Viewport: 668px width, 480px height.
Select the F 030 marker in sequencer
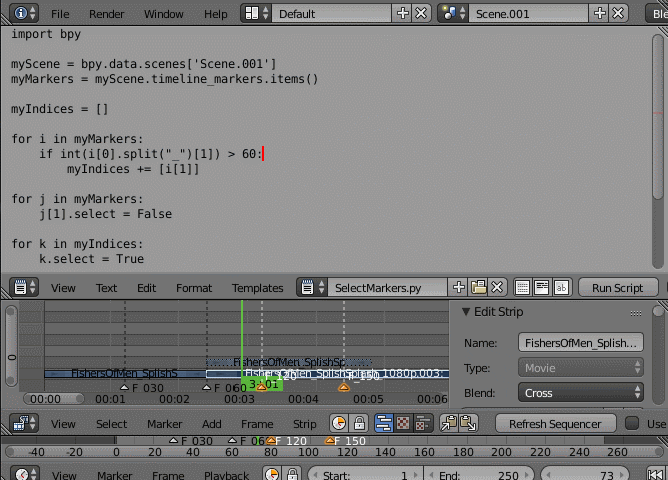point(124,388)
